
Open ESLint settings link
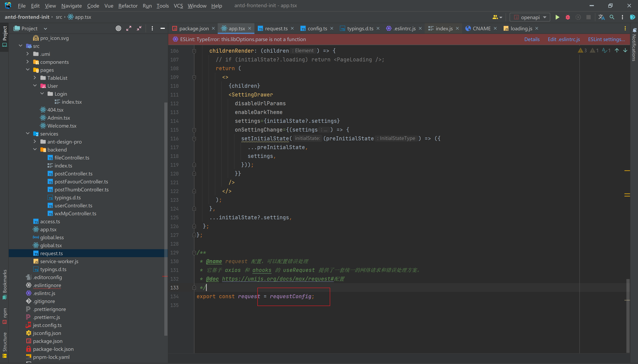(x=606, y=39)
